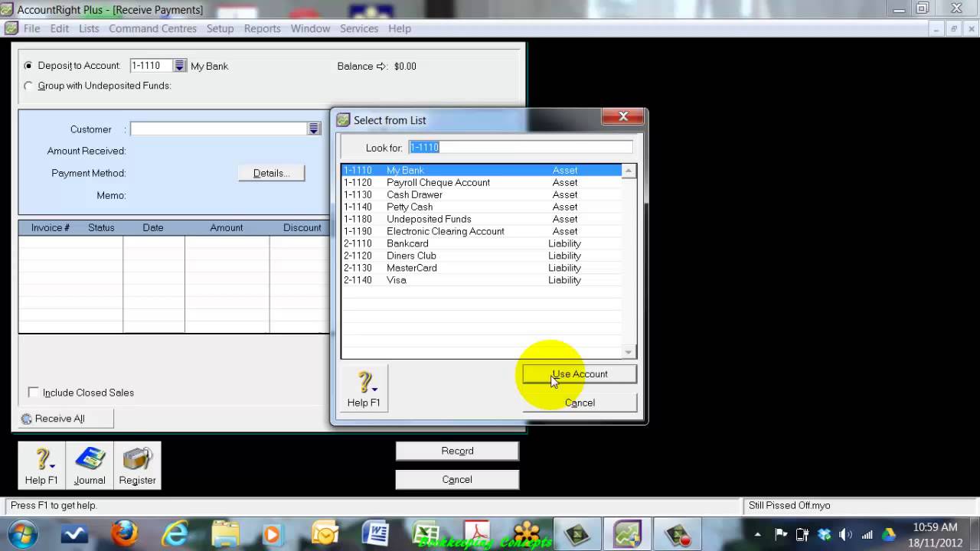Click the Use Account button
Screen dimensions: 980x551
point(580,374)
